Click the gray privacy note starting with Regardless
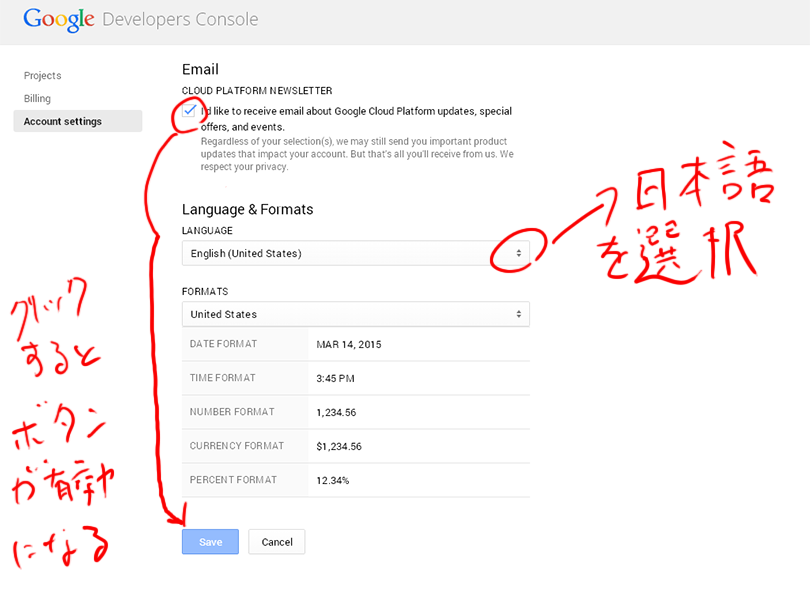The height and width of the screenshot is (601, 810). (x=357, y=154)
